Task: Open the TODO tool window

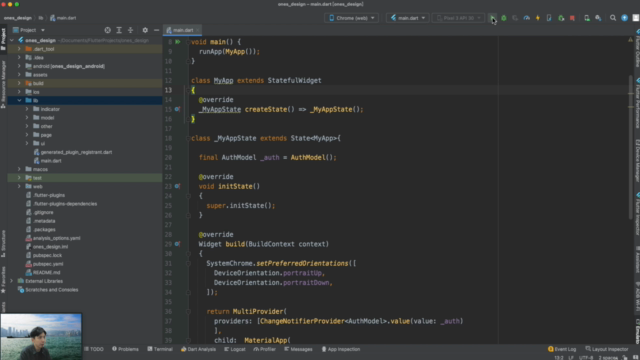Action: pos(94,349)
